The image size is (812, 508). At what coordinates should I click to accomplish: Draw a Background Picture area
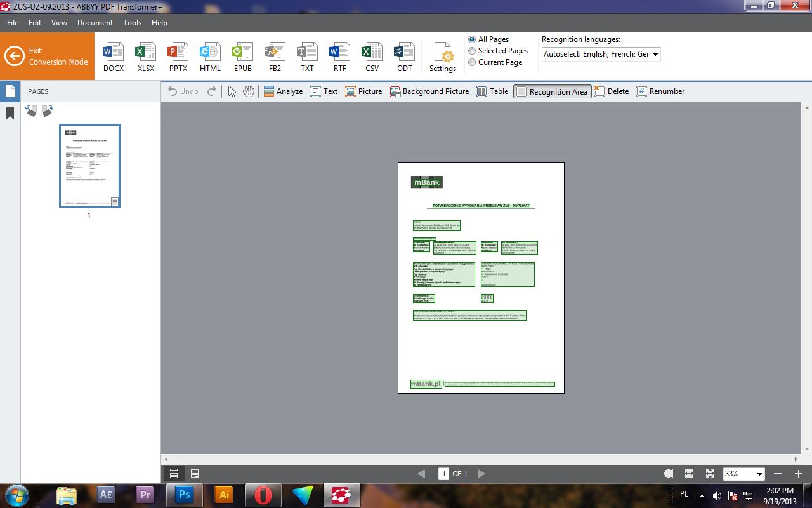coord(429,91)
